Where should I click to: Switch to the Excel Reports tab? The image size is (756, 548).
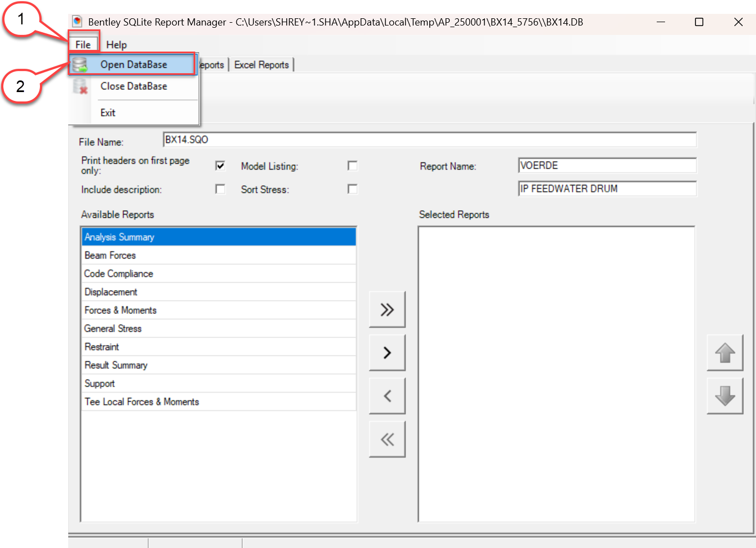(x=262, y=65)
